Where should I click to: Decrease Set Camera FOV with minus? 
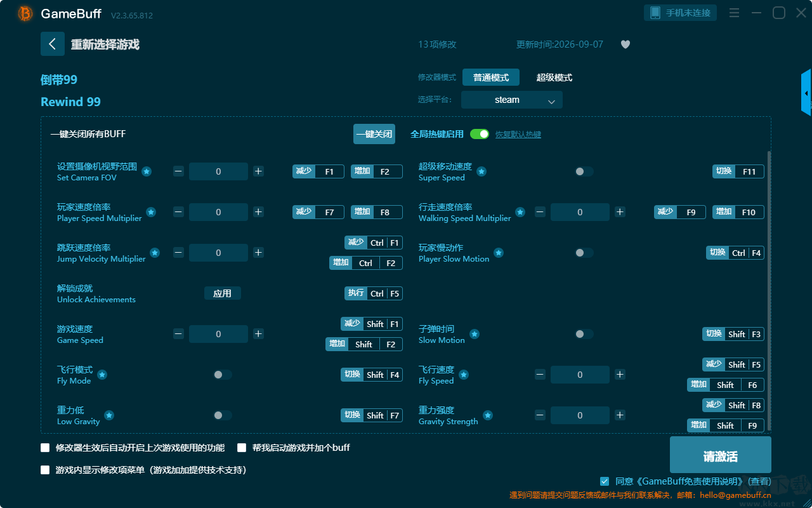coord(179,171)
